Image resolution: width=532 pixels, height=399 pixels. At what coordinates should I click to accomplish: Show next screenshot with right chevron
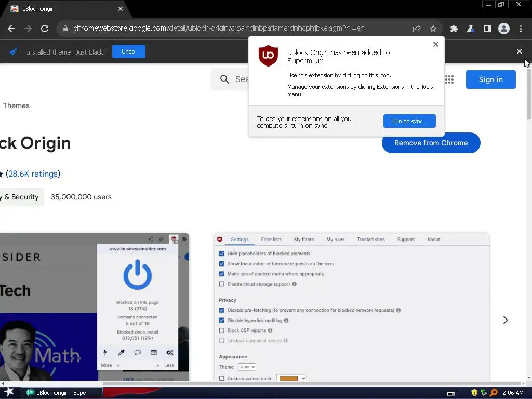coord(506,320)
